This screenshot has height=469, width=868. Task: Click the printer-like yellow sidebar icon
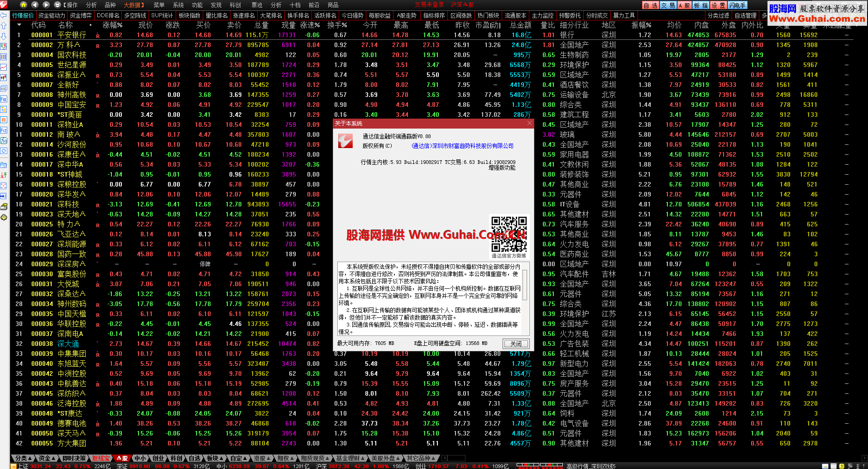[4, 206]
